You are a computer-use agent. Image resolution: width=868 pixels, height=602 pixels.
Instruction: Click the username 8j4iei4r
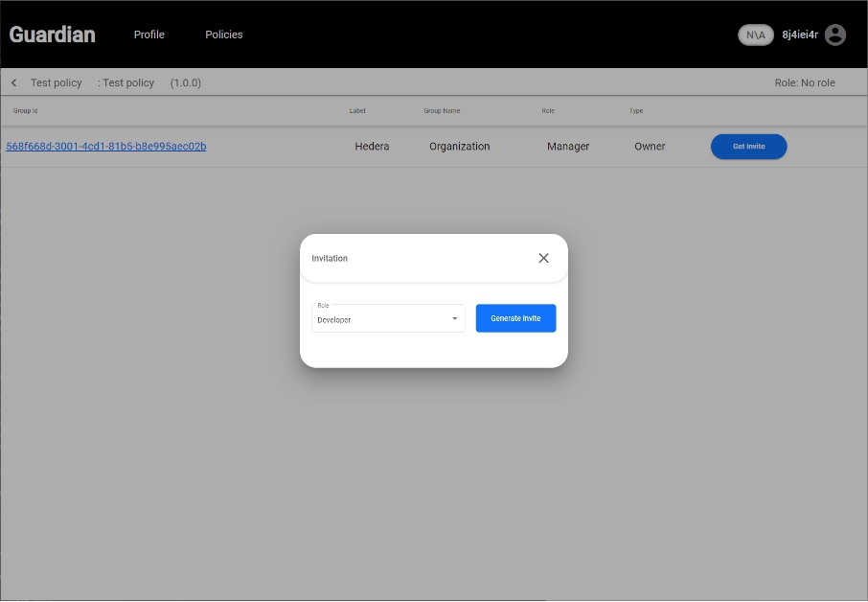pyautogui.click(x=800, y=35)
